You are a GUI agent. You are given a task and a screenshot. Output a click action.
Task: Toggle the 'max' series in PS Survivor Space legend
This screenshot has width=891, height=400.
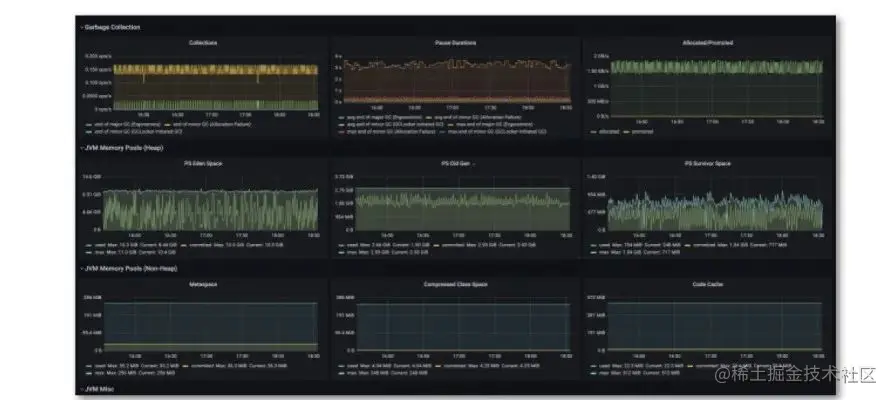[x=635, y=252]
